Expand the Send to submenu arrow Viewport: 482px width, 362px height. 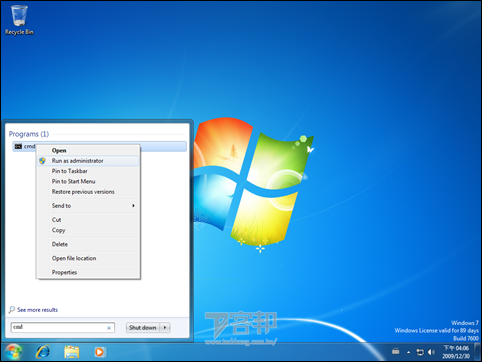pos(133,206)
